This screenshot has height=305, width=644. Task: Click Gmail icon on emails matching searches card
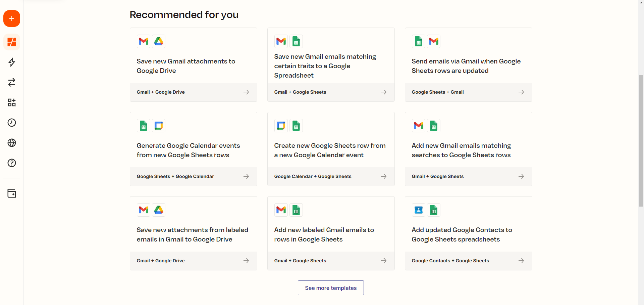(419, 126)
